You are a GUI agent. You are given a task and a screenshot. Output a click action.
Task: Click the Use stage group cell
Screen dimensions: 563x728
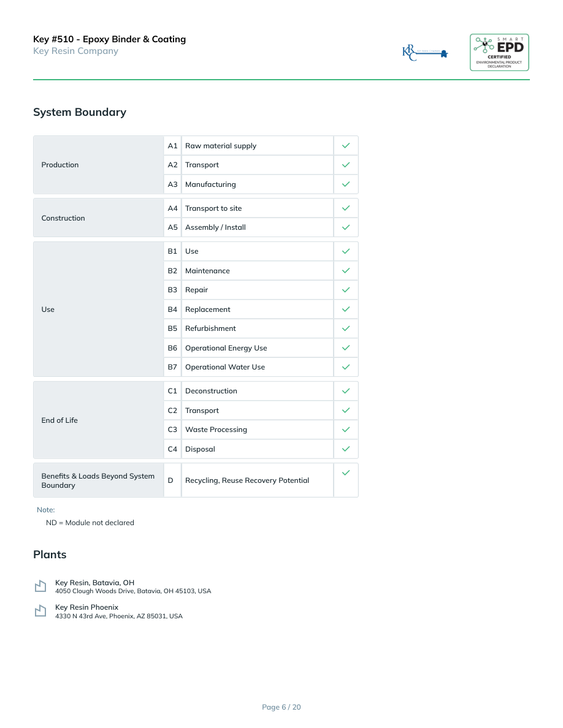98,309
